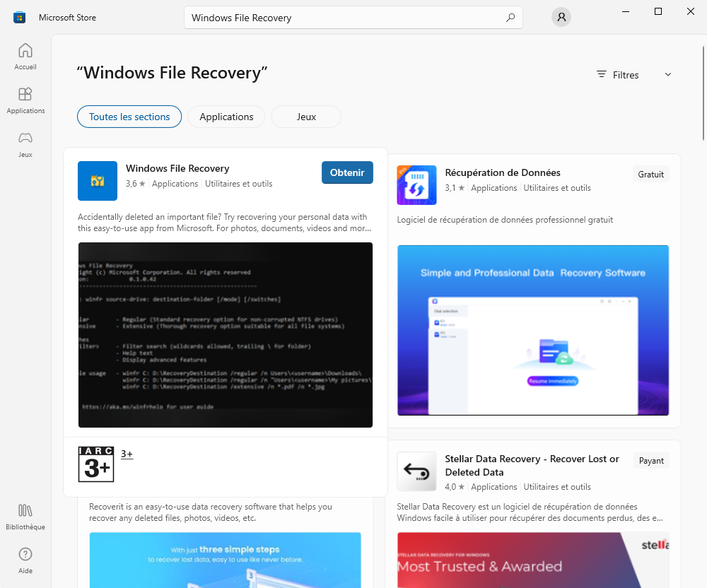Open the Jeux section in the sidebar
707x588 pixels.
pyautogui.click(x=25, y=145)
